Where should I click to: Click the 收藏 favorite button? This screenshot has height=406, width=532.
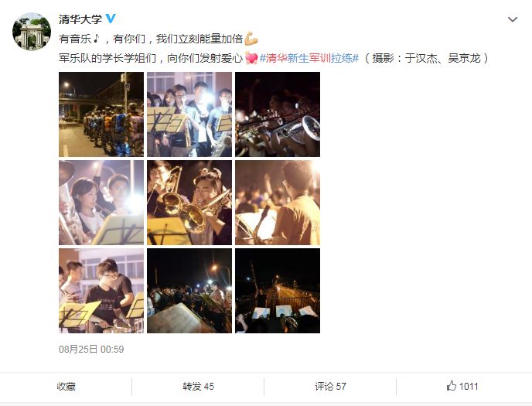pyautogui.click(x=66, y=387)
